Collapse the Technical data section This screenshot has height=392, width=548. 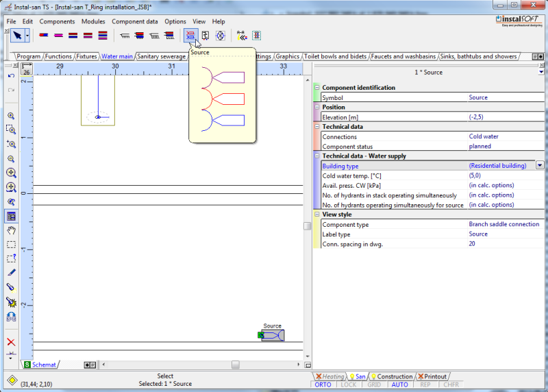pos(317,126)
